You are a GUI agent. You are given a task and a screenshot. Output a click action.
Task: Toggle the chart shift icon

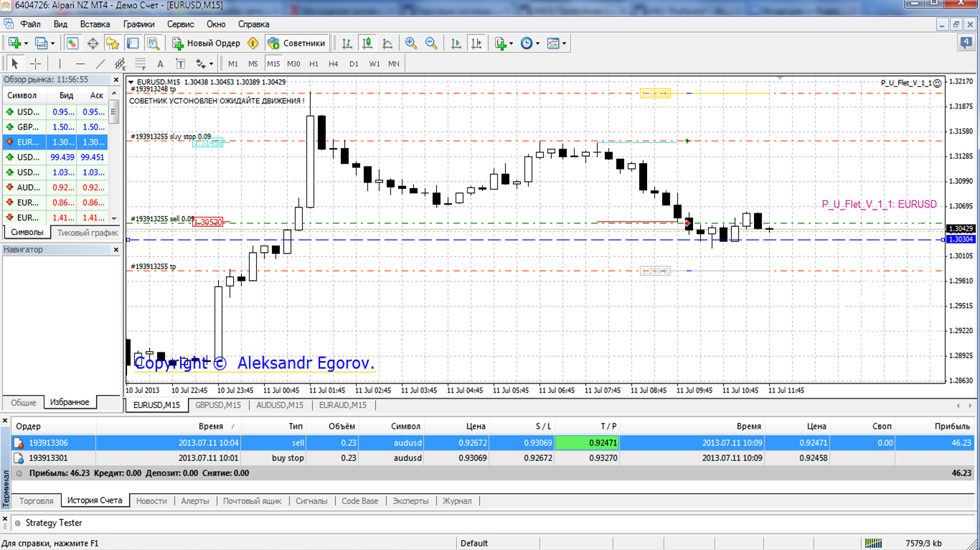click(x=476, y=43)
